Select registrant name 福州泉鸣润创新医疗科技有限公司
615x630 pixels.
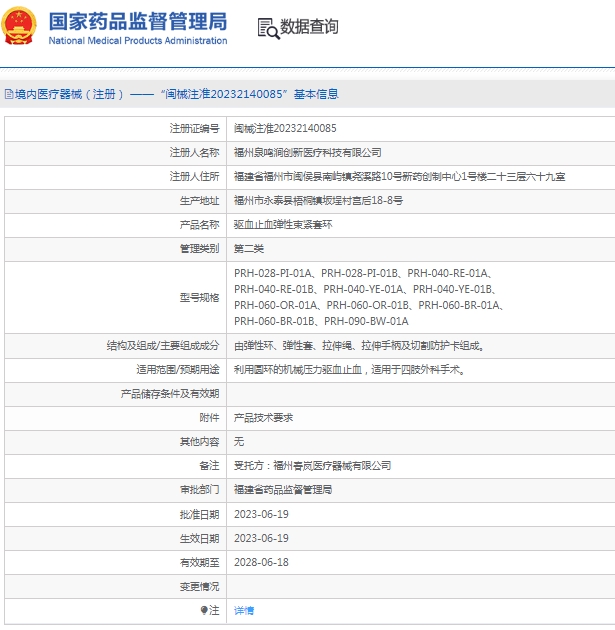click(x=308, y=153)
